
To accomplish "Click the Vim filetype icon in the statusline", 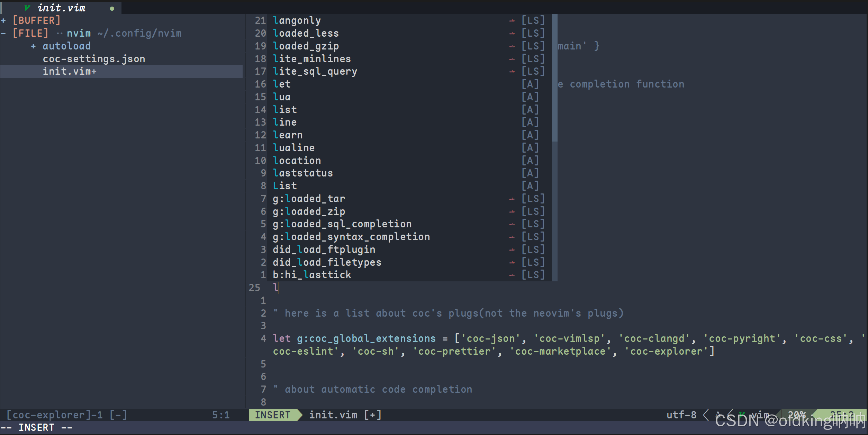I will tap(742, 414).
